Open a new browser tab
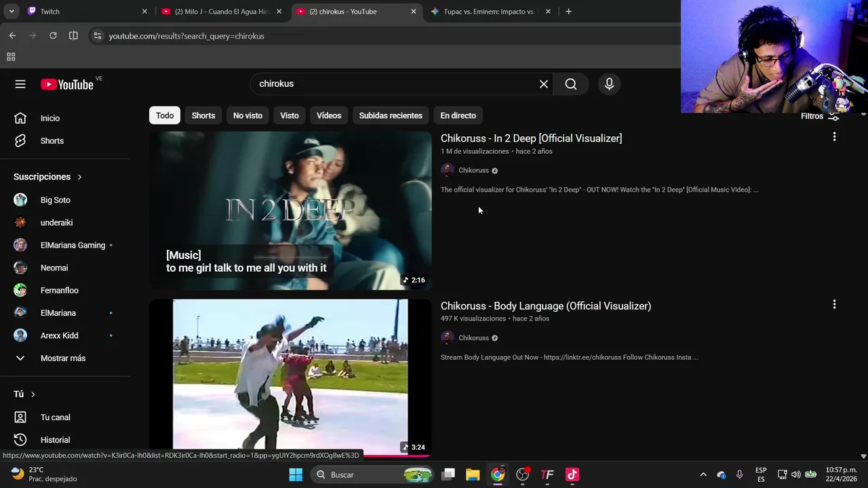 pos(568,12)
